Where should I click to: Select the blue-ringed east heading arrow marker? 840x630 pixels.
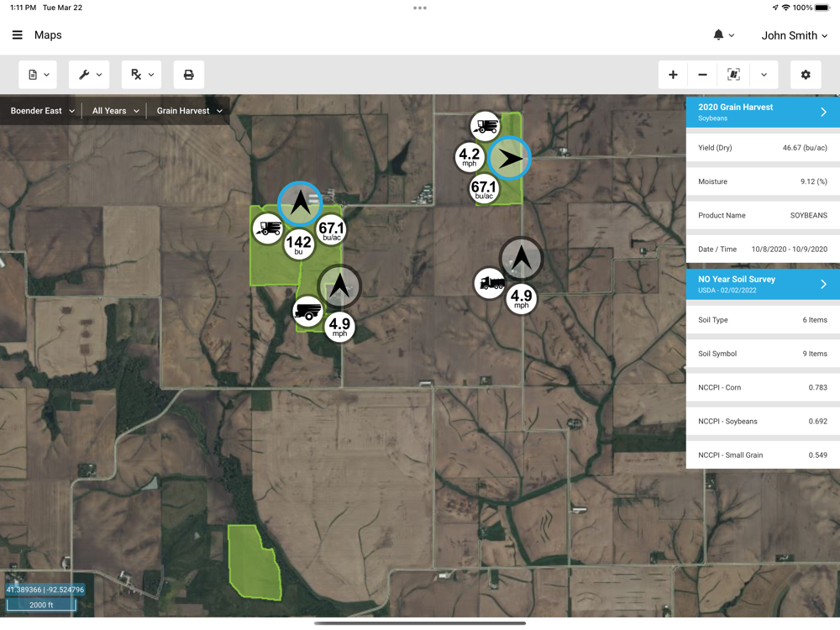click(510, 158)
